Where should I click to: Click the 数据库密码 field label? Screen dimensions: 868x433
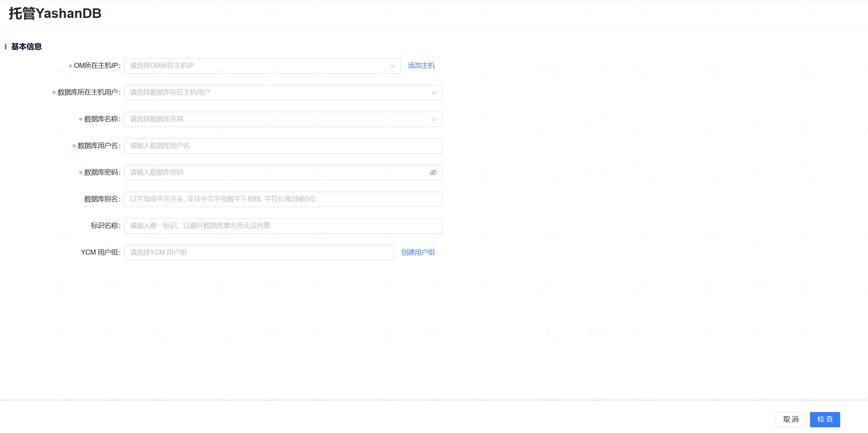[101, 173]
